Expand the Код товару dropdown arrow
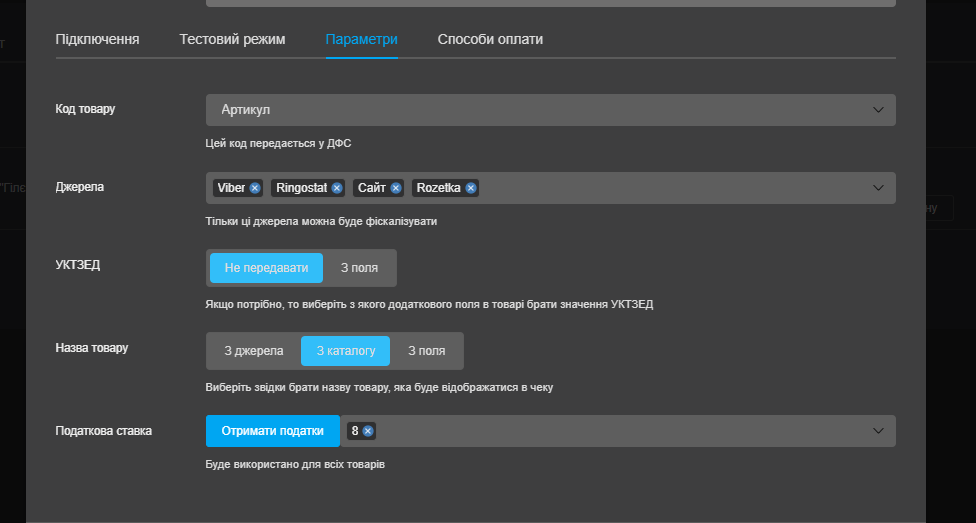Screen dimensions: 976x523 tap(878, 109)
